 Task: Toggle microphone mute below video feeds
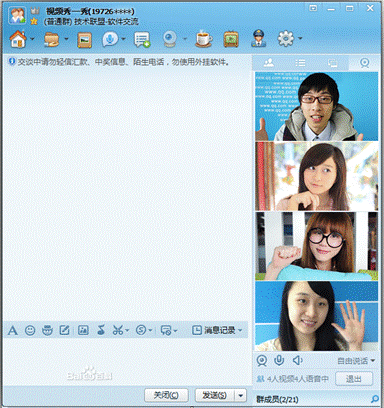pyautogui.click(x=279, y=360)
